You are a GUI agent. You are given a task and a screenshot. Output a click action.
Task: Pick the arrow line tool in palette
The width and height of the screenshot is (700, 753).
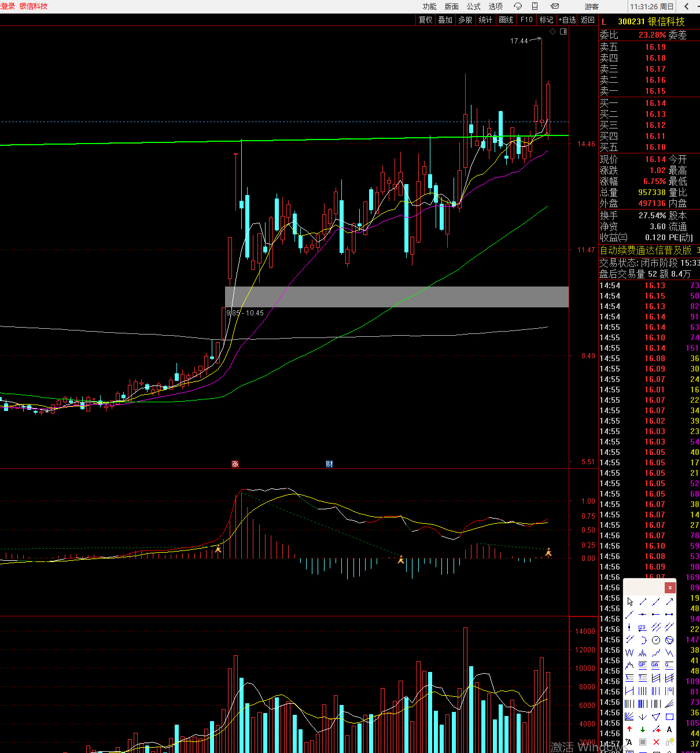[669, 601]
